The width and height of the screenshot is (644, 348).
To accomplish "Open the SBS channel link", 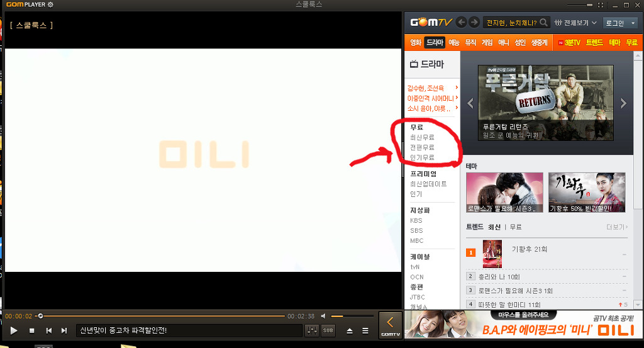I will point(416,230).
